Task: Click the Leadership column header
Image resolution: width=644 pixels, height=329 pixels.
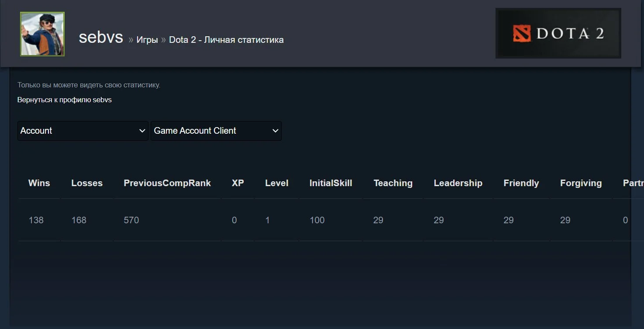Action: click(x=458, y=183)
